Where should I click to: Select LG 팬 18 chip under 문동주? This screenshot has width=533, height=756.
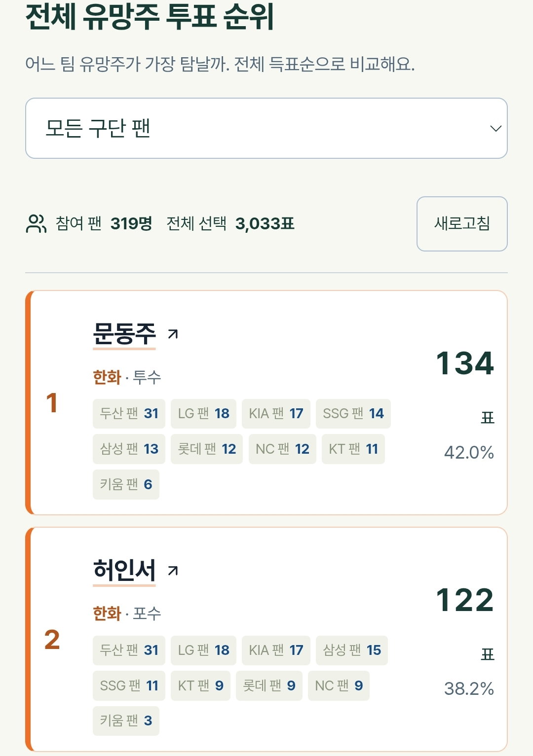coord(203,414)
